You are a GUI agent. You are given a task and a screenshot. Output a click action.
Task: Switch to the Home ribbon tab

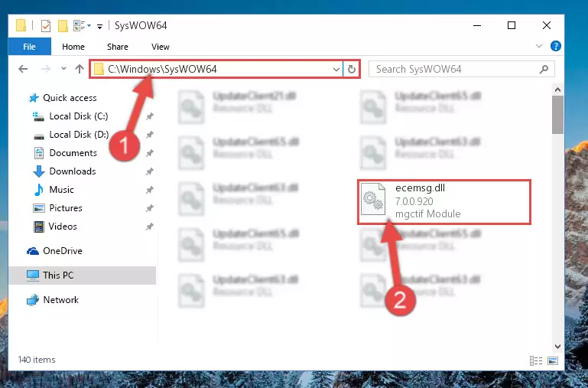73,47
